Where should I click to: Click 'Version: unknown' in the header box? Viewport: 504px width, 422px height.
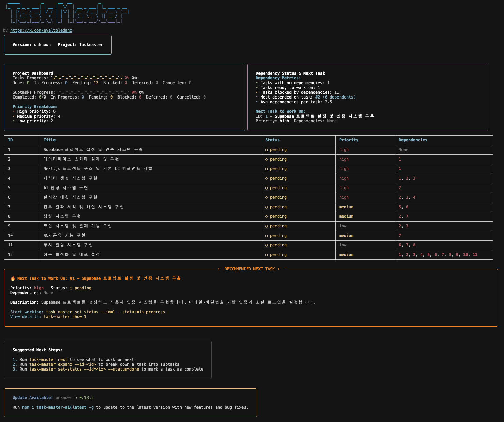click(x=32, y=45)
